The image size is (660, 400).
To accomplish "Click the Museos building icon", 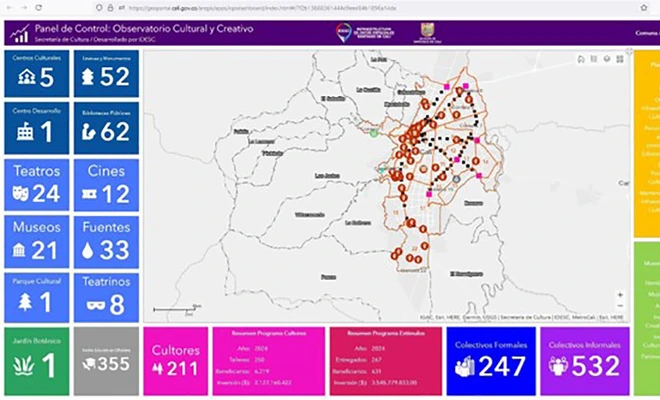I will click(19, 251).
